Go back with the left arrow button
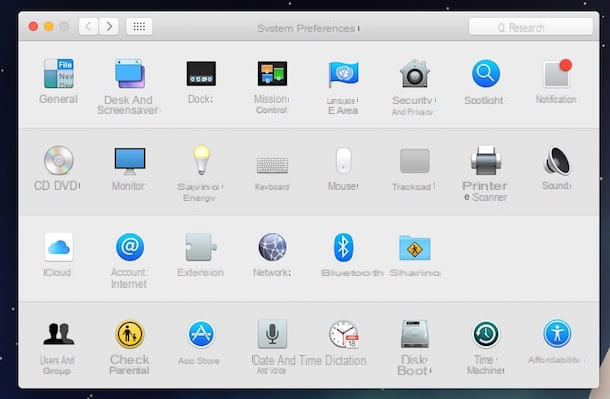 88,26
